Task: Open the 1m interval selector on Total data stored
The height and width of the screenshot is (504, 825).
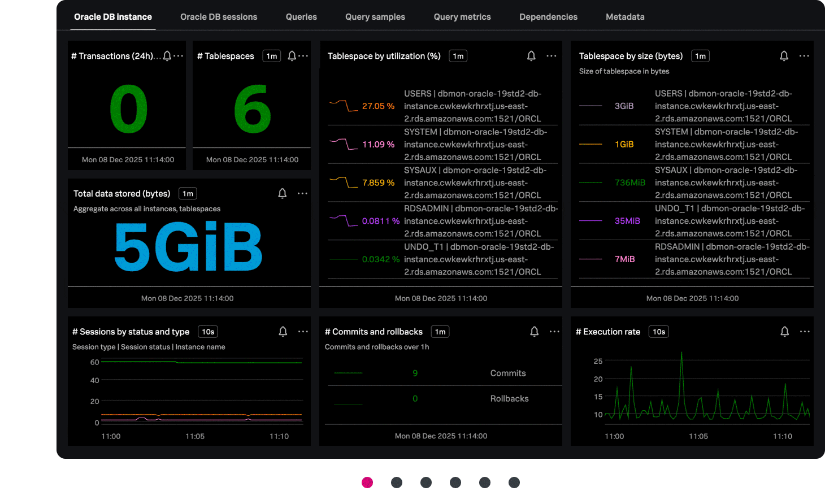Action: 187,193
